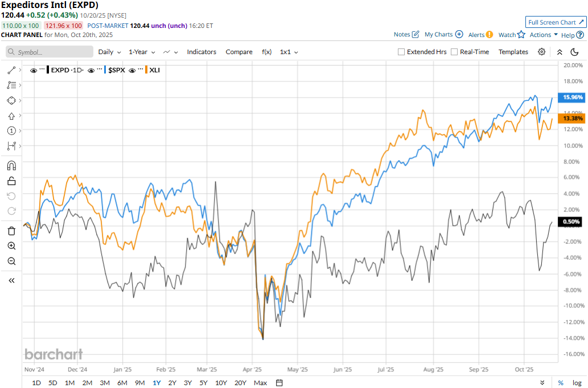The height and width of the screenshot is (388, 588).
Task: Open the Fibonacci retracement tool
Action: point(11,85)
